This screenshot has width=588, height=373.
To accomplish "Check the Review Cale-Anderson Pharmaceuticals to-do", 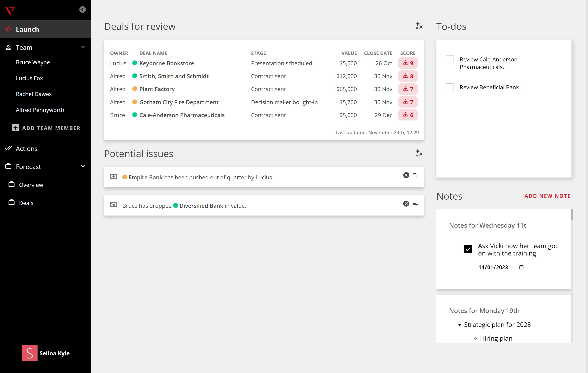I will coord(450,59).
